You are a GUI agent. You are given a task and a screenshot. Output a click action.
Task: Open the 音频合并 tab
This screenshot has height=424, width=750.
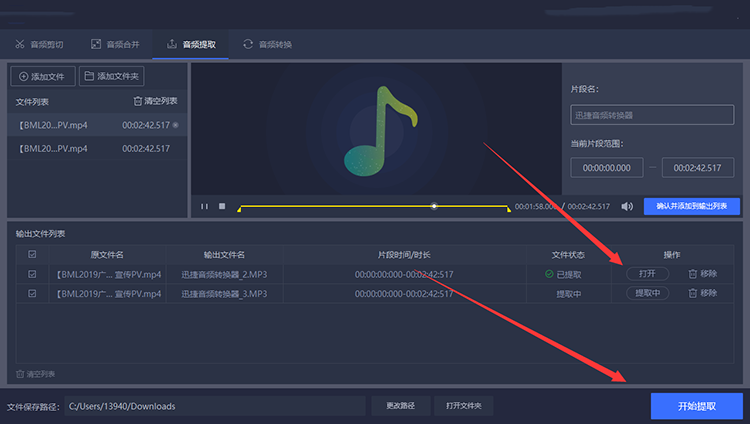[x=115, y=45]
